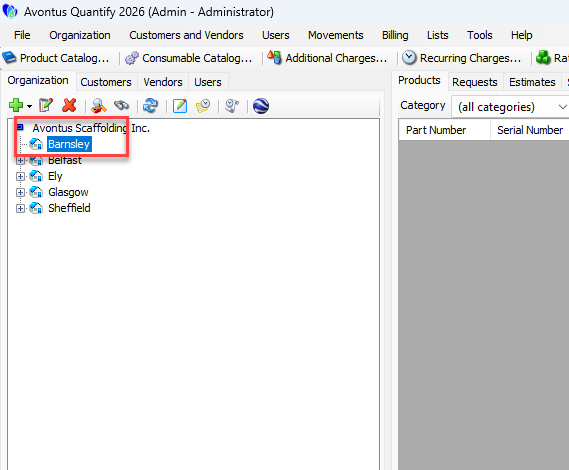Sort by the Serial Number column header
Viewport: 569px width, 470px height.
(x=530, y=130)
